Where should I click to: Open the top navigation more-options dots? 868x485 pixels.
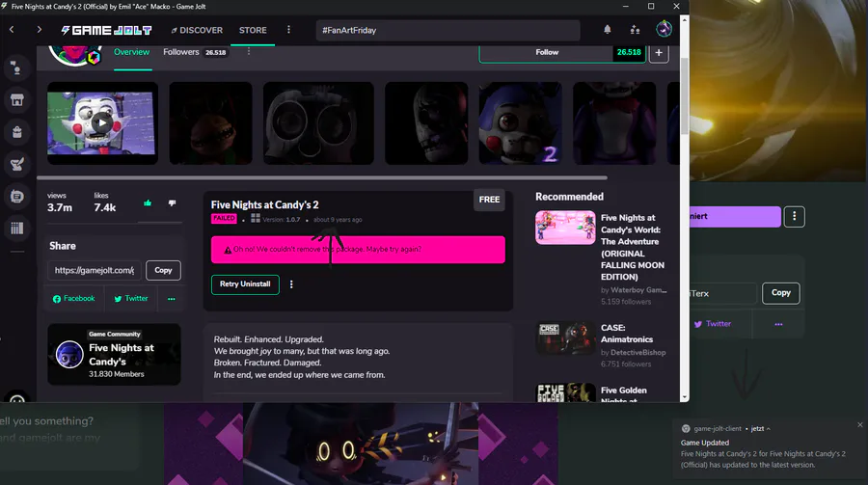288,30
